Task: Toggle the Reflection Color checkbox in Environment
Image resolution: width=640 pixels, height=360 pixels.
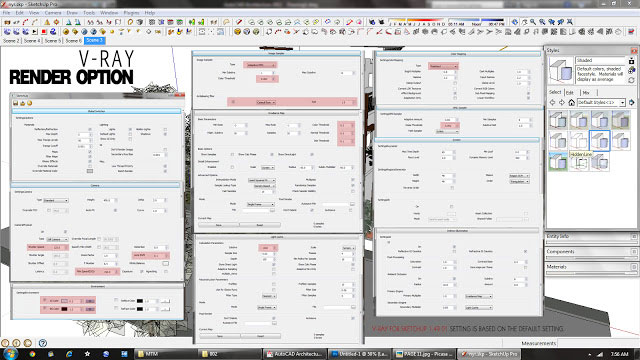Action: (116, 301)
